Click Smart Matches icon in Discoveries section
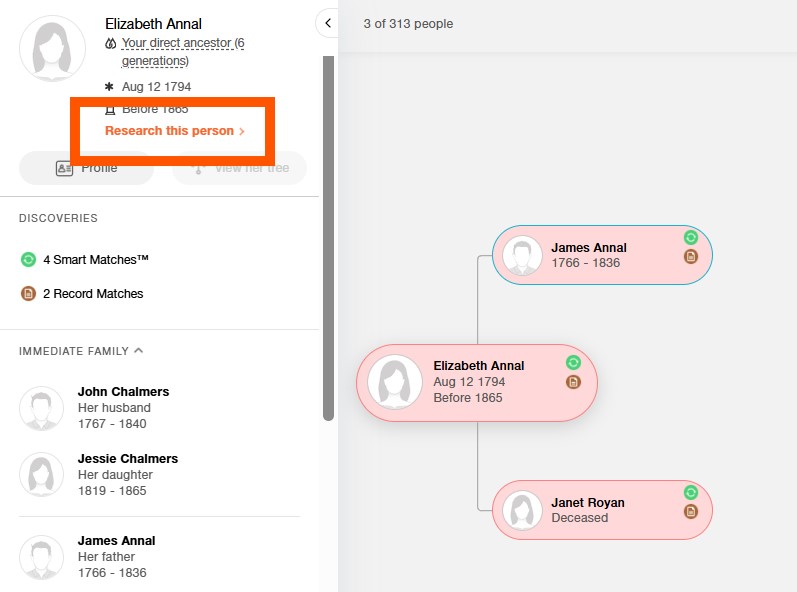 point(28,260)
